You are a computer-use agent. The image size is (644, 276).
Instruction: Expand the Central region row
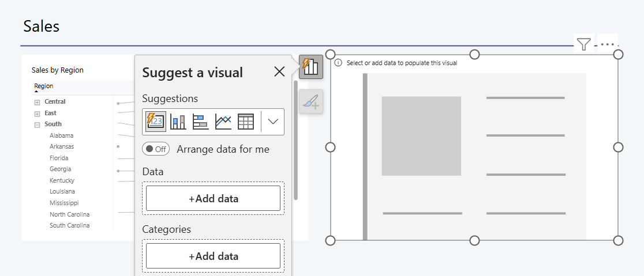37,102
